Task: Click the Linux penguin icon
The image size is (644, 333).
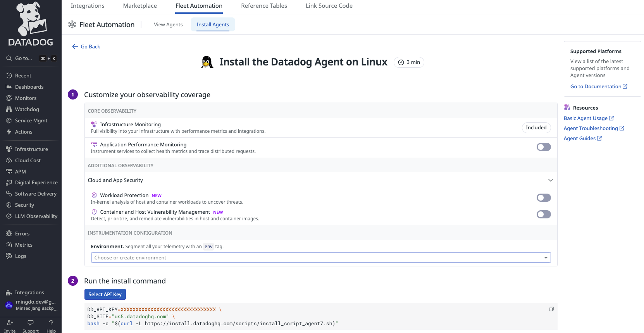Action: point(207,62)
